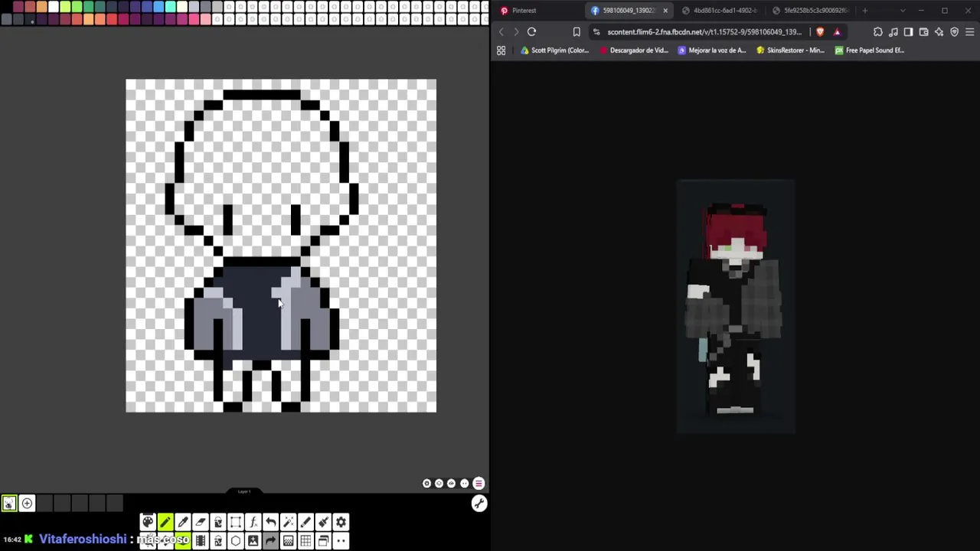980x551 pixels.
Task: Open a new browser tab
Action: point(865,11)
